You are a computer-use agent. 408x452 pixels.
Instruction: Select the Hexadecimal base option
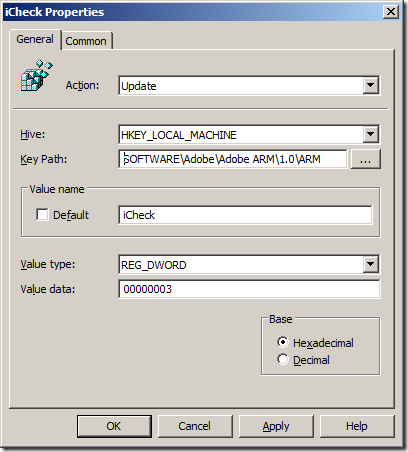pyautogui.click(x=315, y=343)
